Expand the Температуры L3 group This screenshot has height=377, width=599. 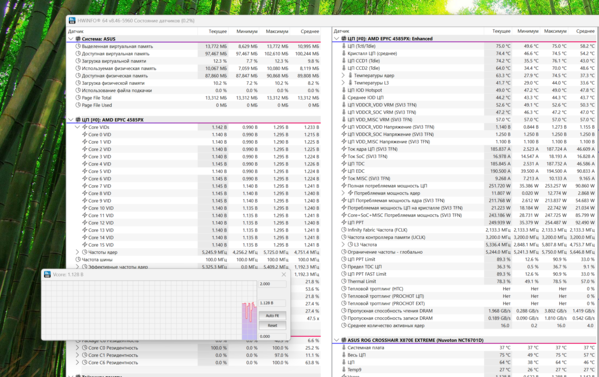coord(343,83)
